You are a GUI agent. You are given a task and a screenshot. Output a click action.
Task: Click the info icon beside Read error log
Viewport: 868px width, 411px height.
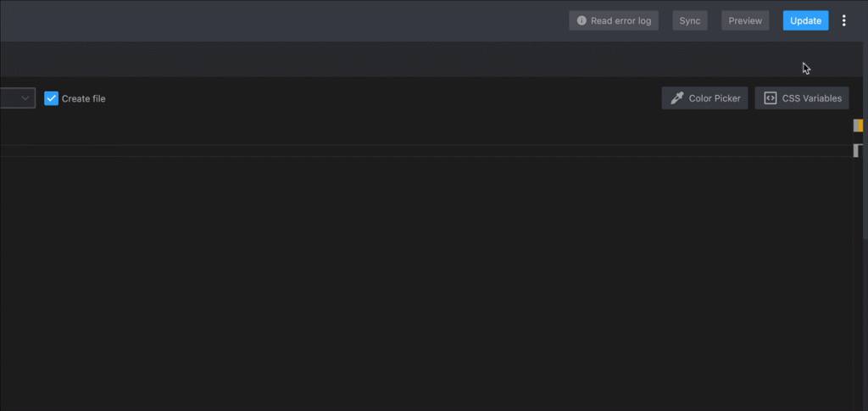pyautogui.click(x=581, y=20)
